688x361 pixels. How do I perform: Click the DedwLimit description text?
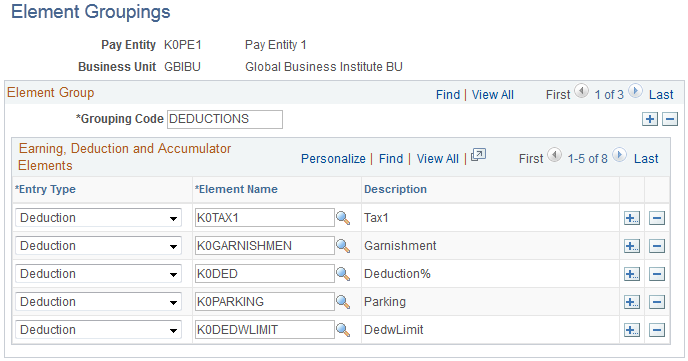394,330
